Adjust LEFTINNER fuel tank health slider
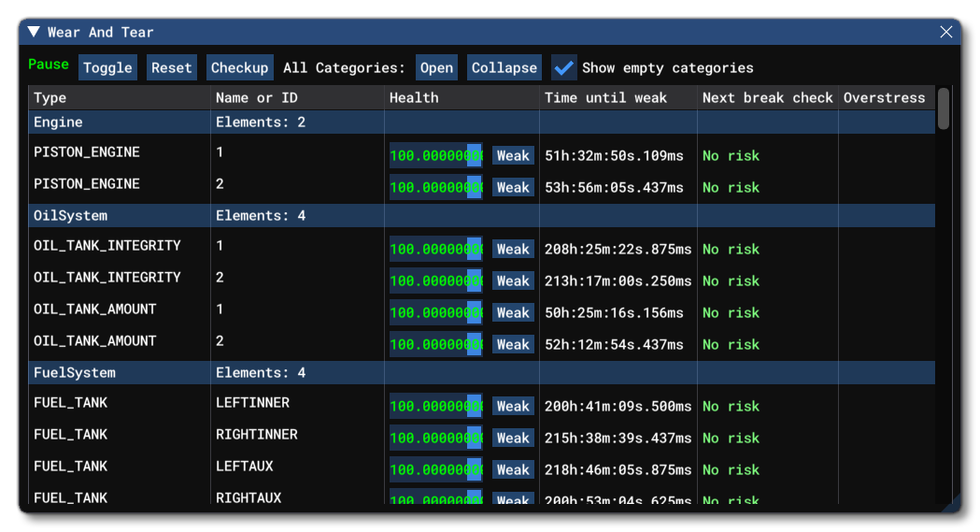980x532 pixels. [x=436, y=407]
